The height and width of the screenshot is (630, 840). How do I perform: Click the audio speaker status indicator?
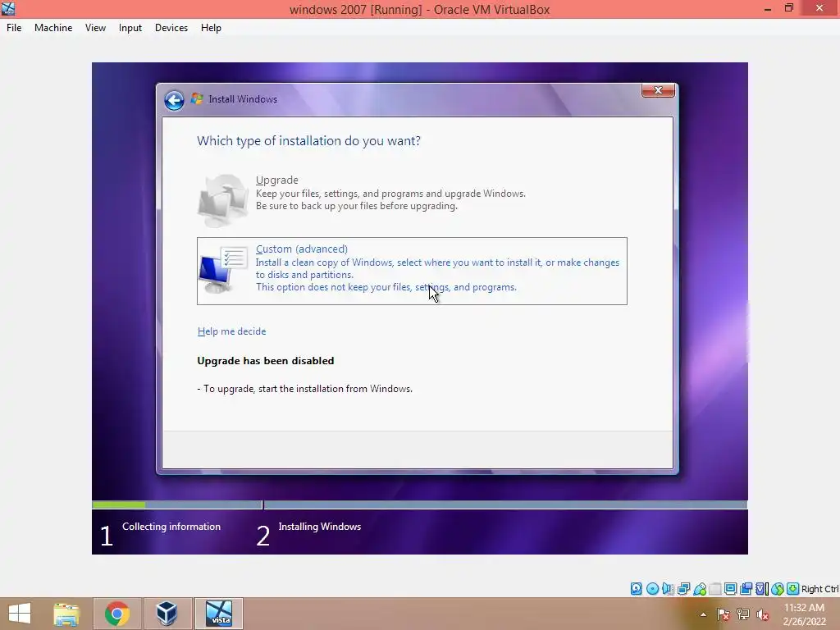click(x=668, y=589)
